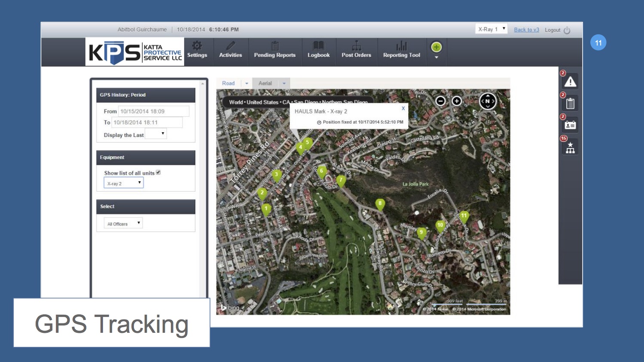Click the From date field
The width and height of the screenshot is (644, 362).
point(154,111)
